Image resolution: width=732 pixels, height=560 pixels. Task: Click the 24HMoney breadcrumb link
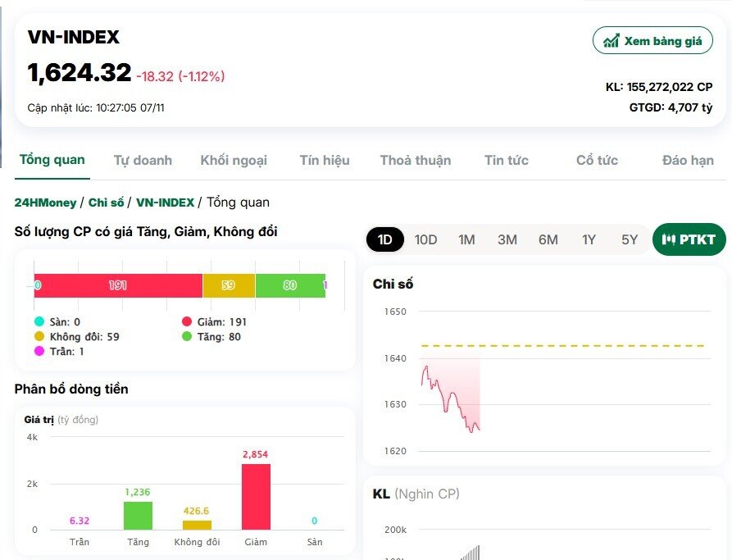pyautogui.click(x=45, y=203)
